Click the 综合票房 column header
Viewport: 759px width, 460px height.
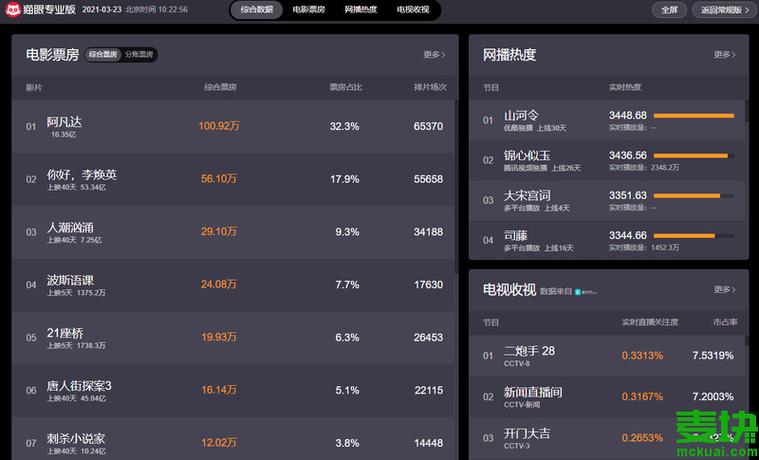pos(220,87)
